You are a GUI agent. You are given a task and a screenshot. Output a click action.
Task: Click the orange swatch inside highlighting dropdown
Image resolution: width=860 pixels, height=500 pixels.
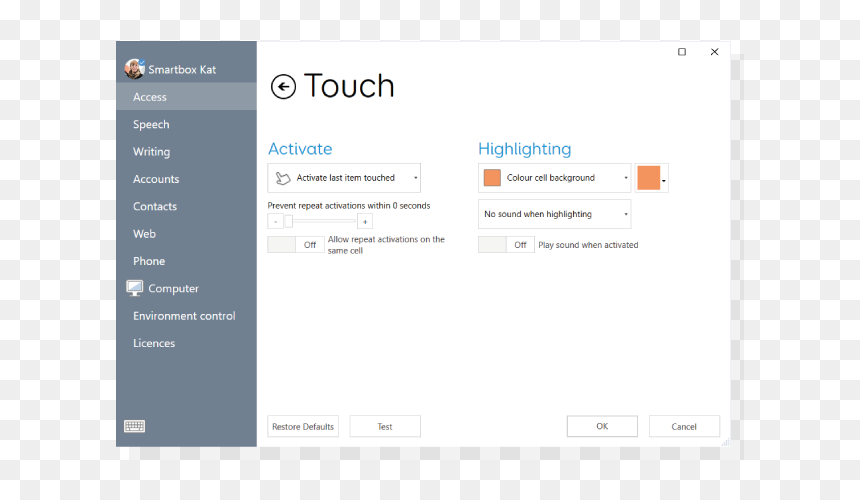(x=492, y=178)
